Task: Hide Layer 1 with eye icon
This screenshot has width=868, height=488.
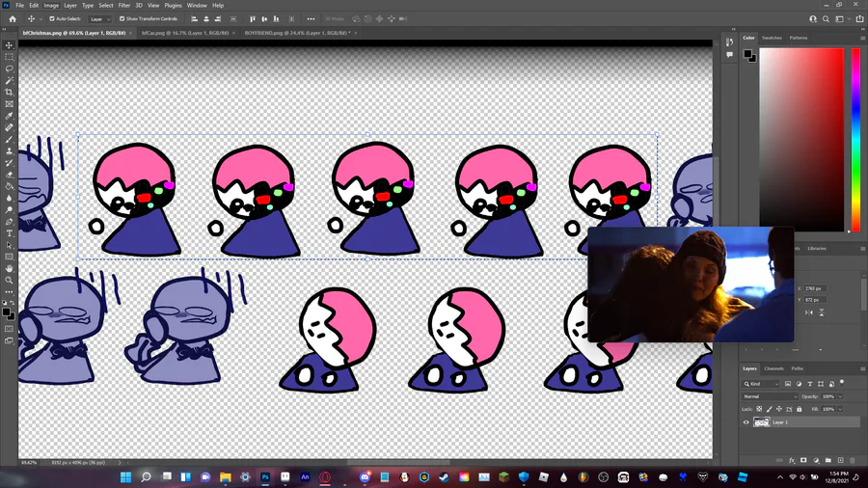Action: click(x=746, y=422)
